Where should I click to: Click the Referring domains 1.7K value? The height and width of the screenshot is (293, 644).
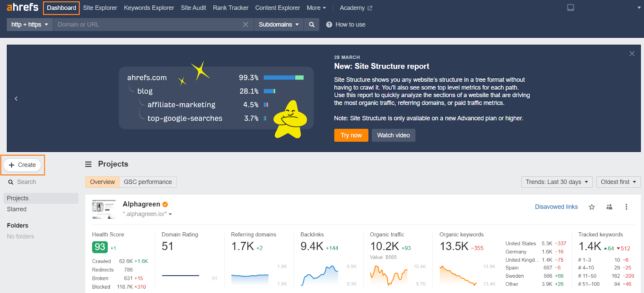point(242,246)
